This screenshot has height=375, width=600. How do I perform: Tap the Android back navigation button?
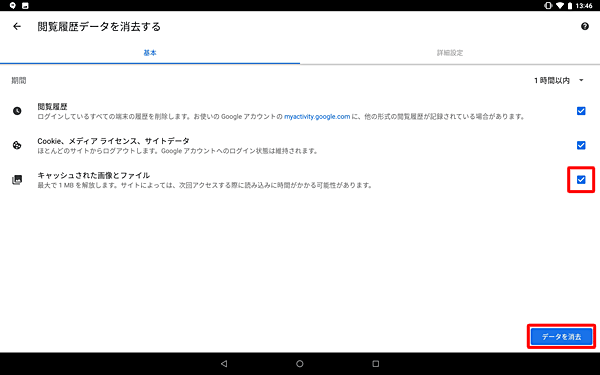pyautogui.click(x=224, y=364)
